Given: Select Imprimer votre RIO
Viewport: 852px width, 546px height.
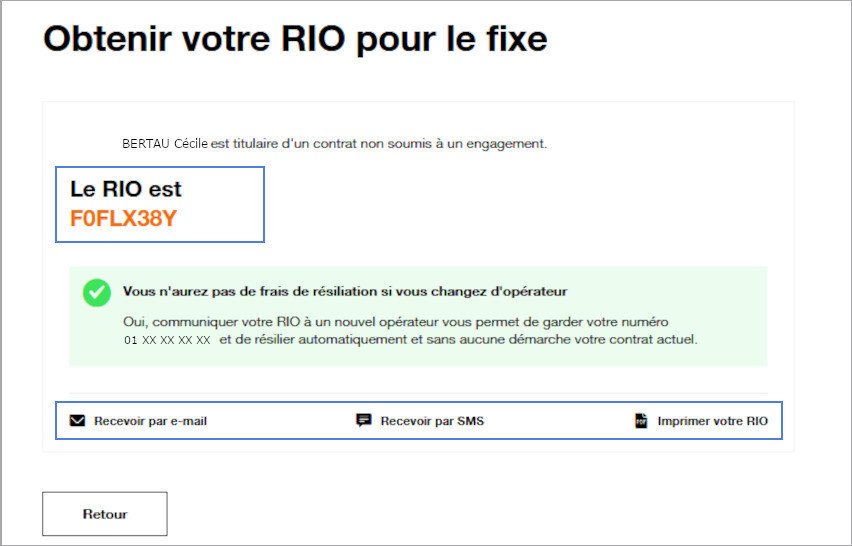Looking at the screenshot, I should click(x=712, y=421).
